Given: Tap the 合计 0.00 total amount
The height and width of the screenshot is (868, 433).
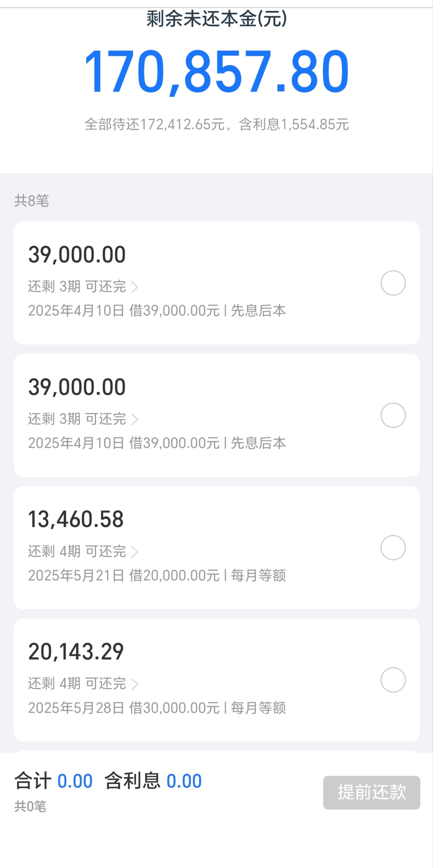Looking at the screenshot, I should (x=53, y=781).
